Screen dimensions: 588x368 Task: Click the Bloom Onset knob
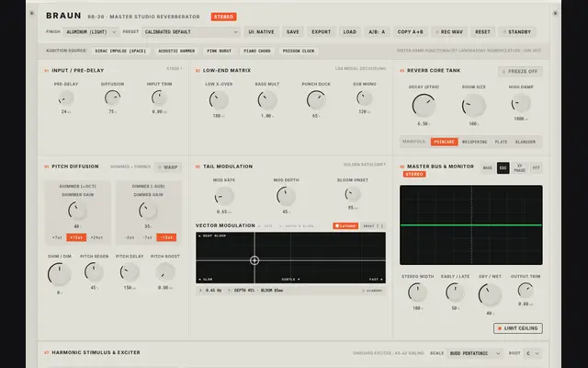click(x=353, y=194)
